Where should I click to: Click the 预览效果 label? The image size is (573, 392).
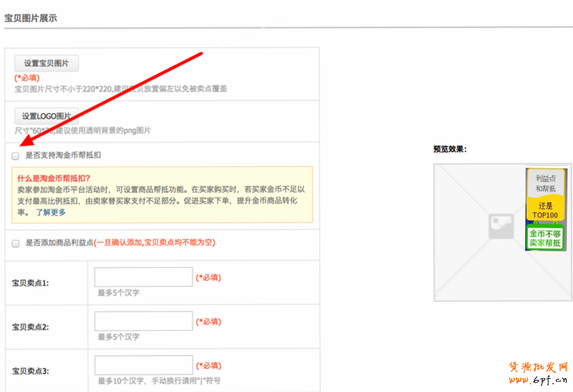tap(449, 149)
